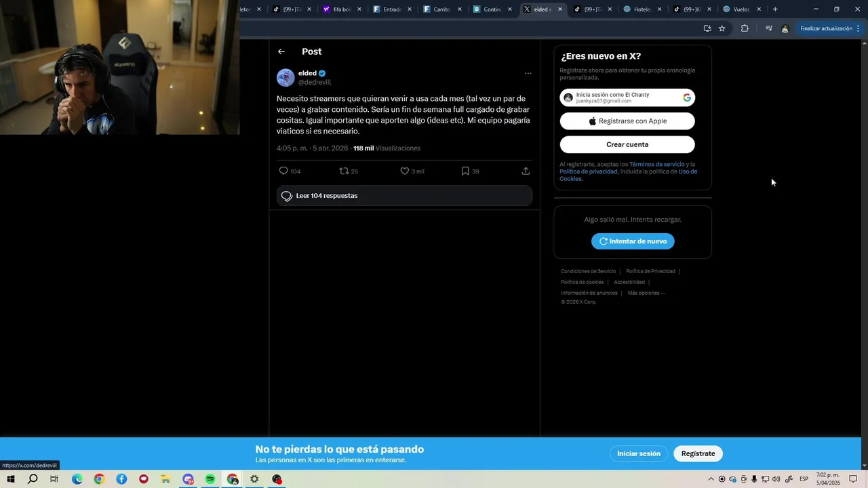Click the microphone tray icon
The height and width of the screenshot is (488, 868).
coord(754,479)
